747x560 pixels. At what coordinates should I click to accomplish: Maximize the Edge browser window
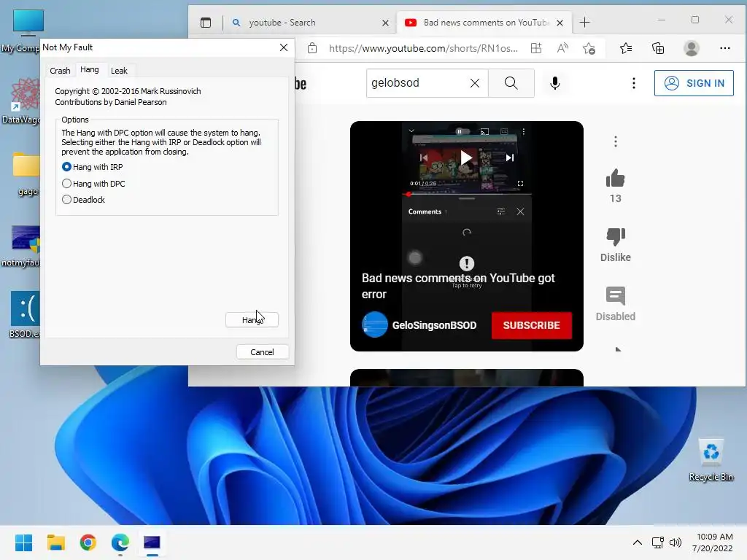click(x=695, y=20)
